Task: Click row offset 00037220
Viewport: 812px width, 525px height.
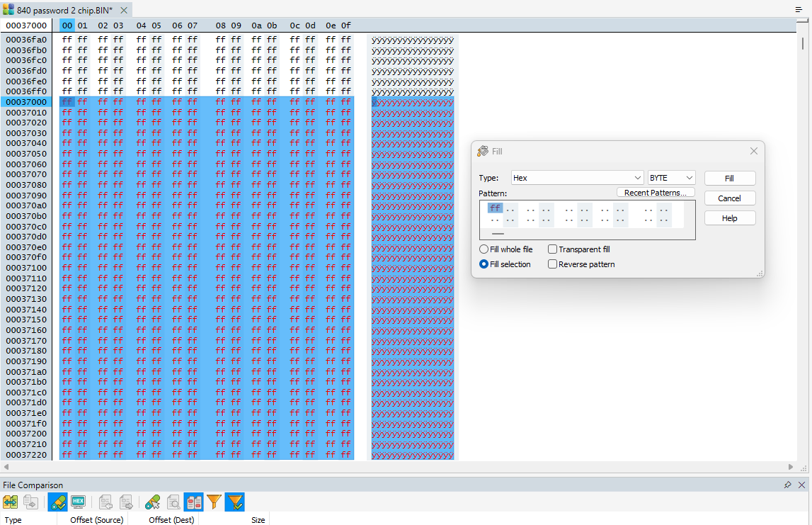Action: pos(26,455)
